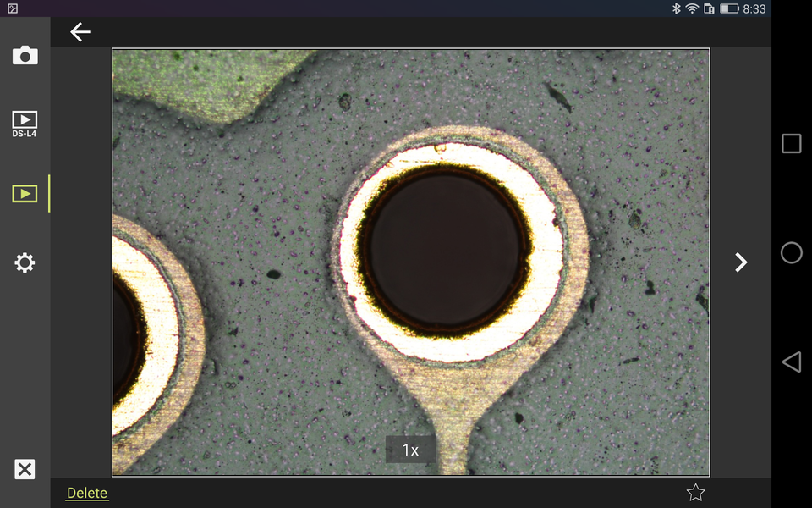
Task: Delete the current microscope image
Action: coord(86,493)
